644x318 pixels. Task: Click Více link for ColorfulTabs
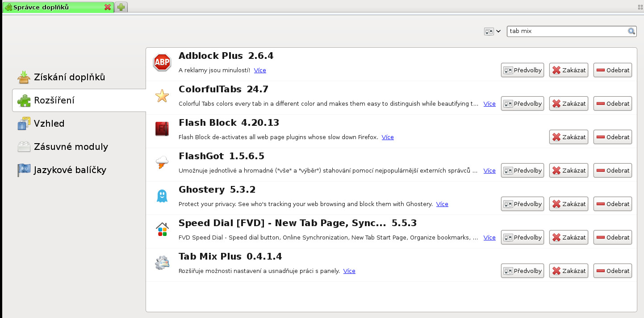tap(489, 103)
